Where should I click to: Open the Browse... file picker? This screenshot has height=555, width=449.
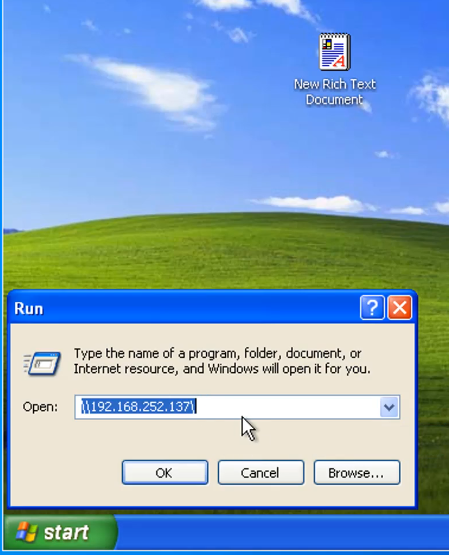[357, 473]
